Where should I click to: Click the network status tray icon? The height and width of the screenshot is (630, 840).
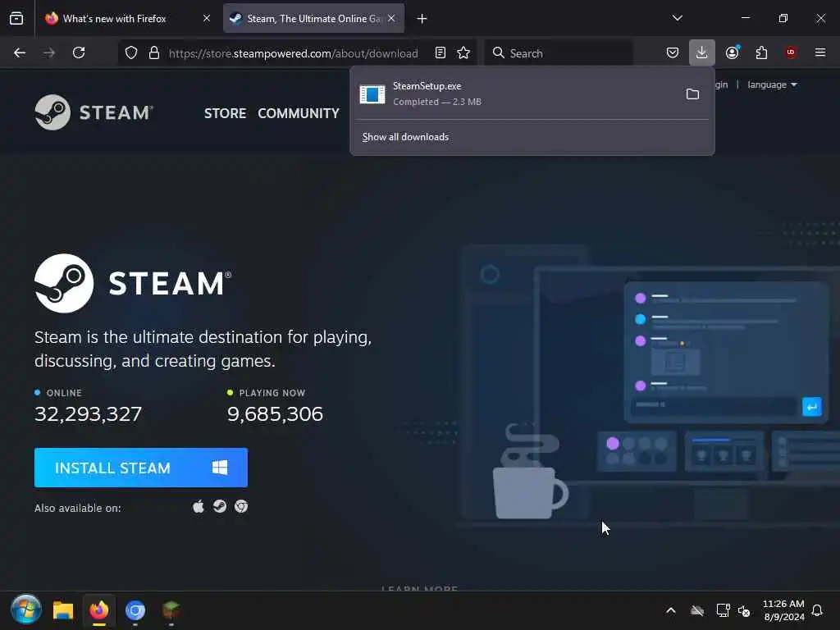point(723,610)
